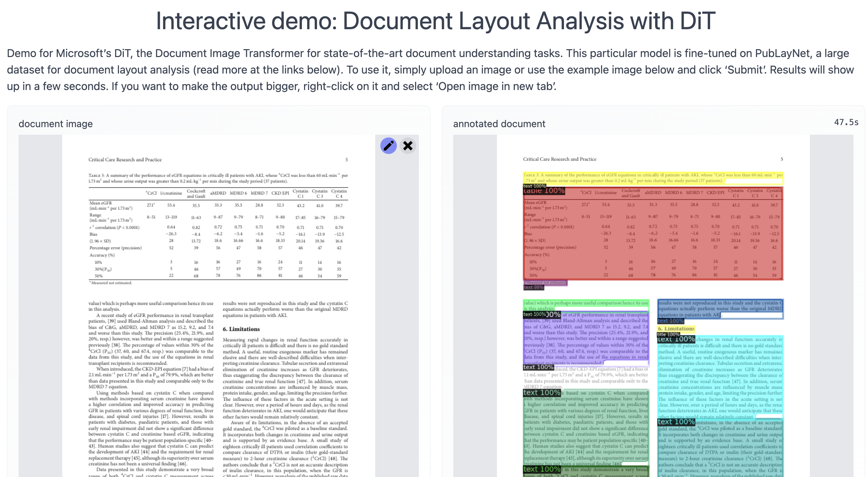Click the 47.5s processing time readout
The width and height of the screenshot is (868, 477).
point(846,122)
